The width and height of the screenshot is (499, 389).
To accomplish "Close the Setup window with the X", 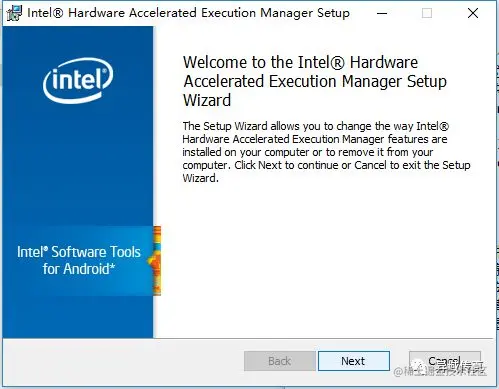I will click(x=473, y=13).
